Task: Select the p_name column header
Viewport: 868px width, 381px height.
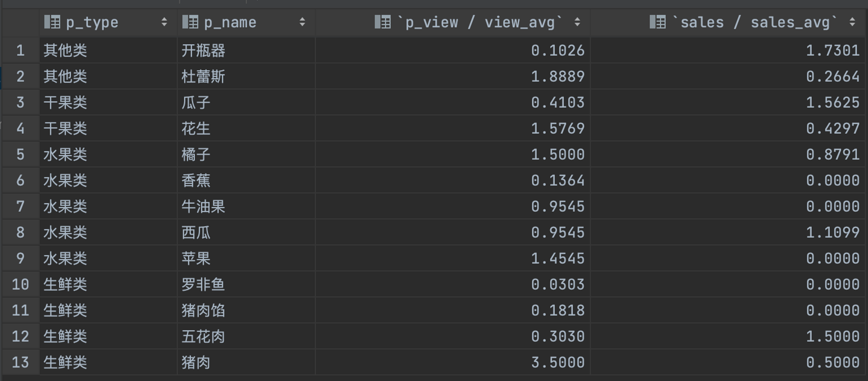Action: (246, 23)
